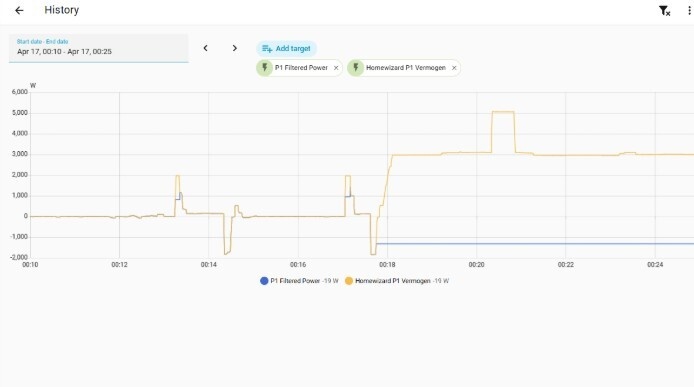Go to the previous time period
The image size is (694, 387).
205,48
